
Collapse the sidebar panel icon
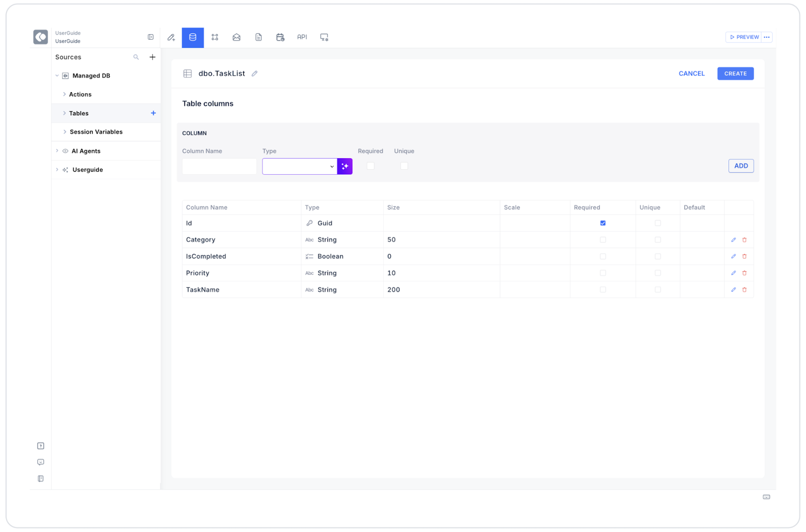click(151, 37)
